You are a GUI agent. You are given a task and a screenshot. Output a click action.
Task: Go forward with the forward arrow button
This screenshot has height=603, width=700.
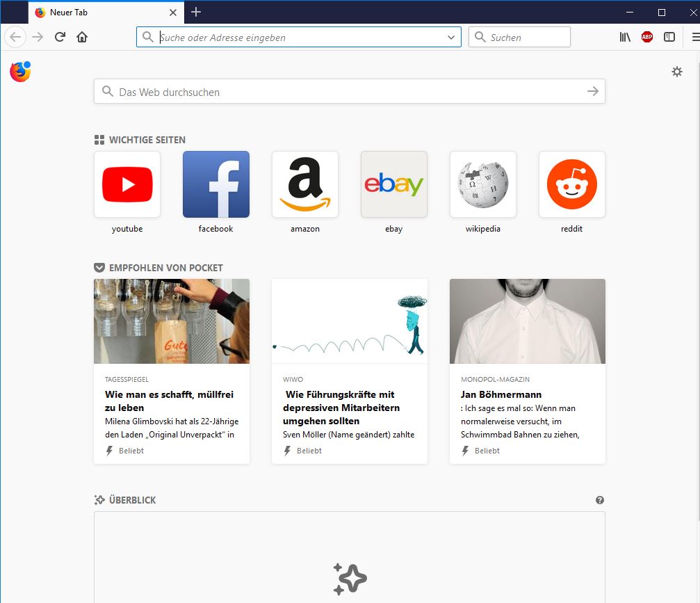38,37
